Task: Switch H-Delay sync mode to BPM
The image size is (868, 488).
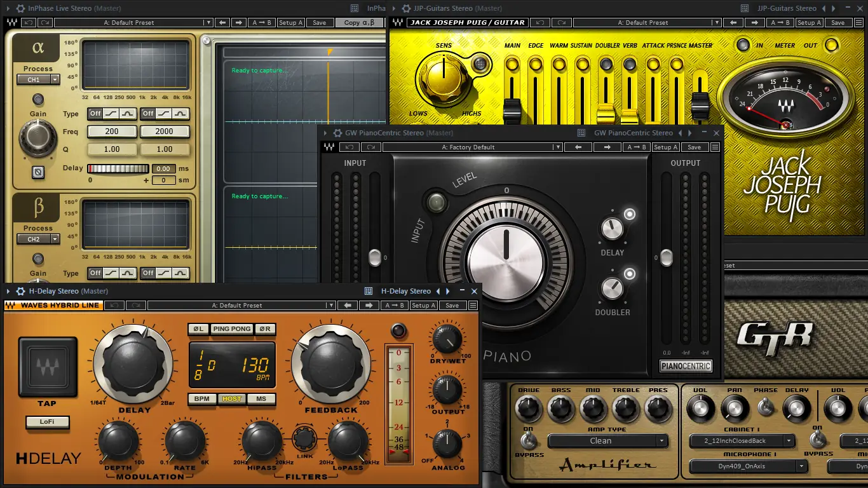Action: [x=201, y=399]
